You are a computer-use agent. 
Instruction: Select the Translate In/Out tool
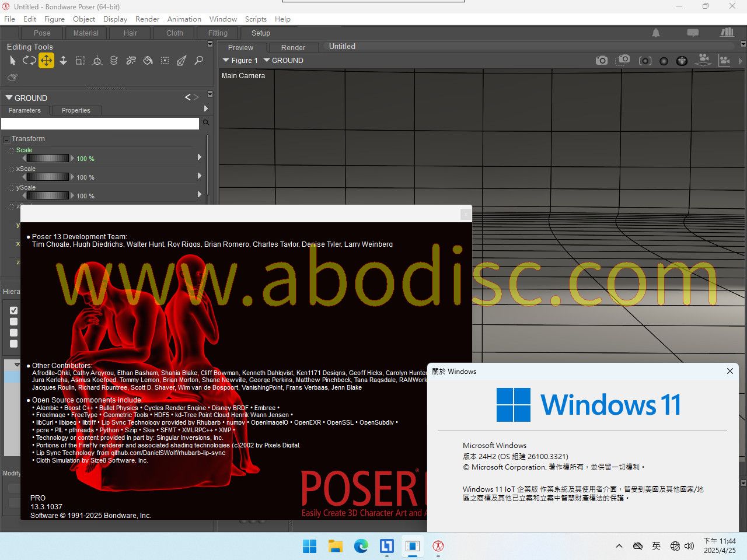63,60
